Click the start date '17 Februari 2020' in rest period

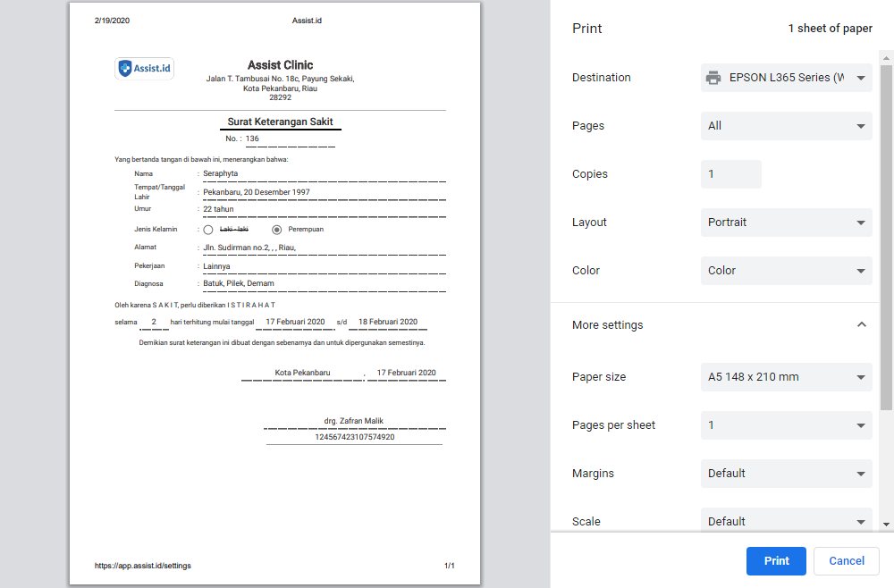[x=295, y=322]
